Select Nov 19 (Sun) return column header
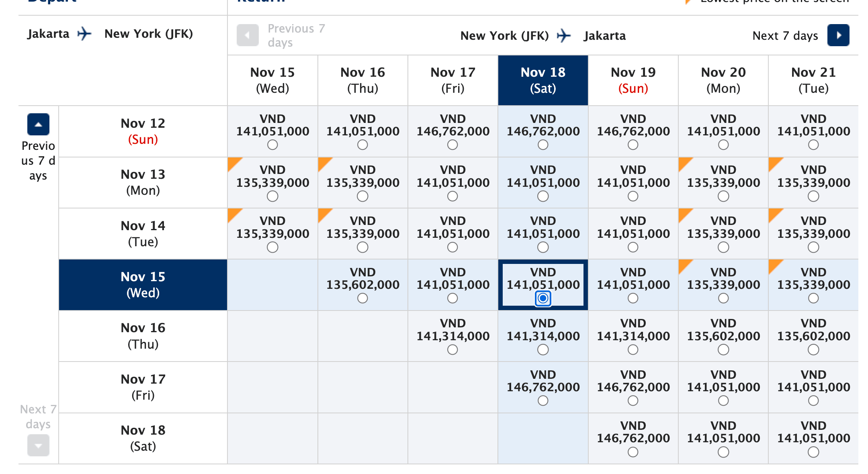The width and height of the screenshot is (868, 474). [633, 80]
